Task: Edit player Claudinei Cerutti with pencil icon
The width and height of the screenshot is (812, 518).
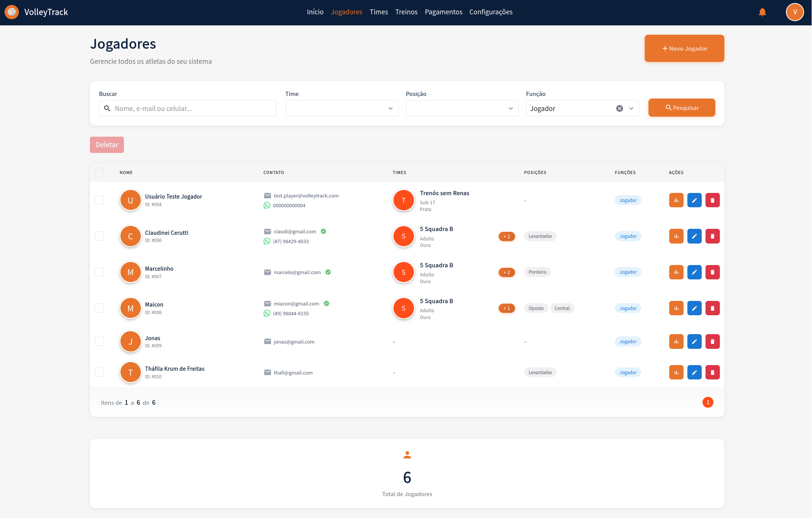Action: pyautogui.click(x=694, y=236)
